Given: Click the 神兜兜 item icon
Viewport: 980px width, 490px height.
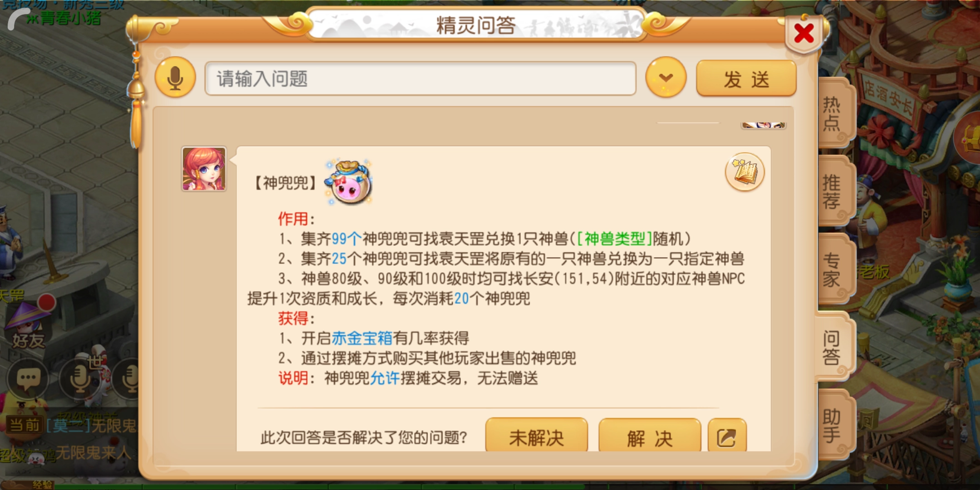Looking at the screenshot, I should [x=348, y=182].
